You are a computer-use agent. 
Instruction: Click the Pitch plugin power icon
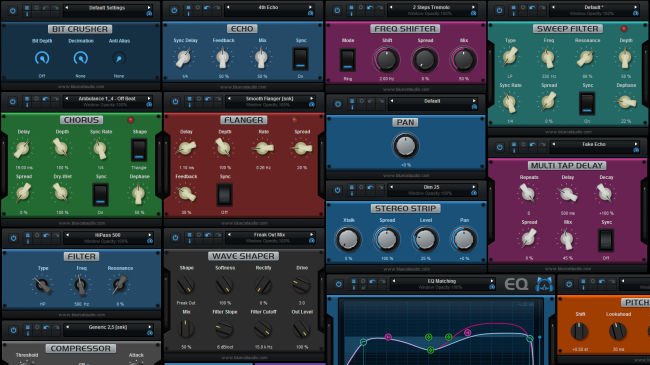tap(569, 284)
